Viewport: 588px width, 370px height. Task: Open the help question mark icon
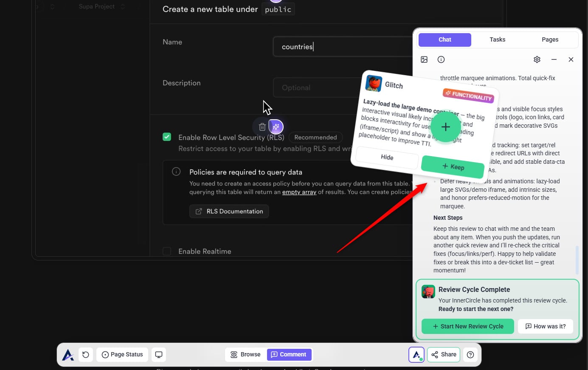470,355
